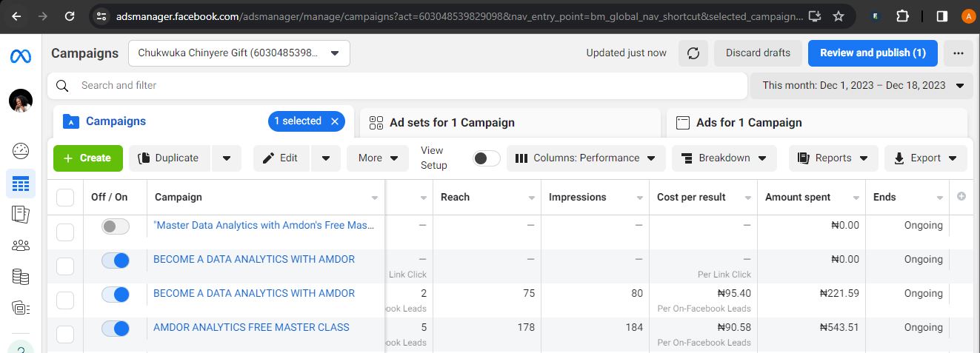Screen dimensions: 980x353
Task: Click Review and publish (1) button
Action: point(873,53)
